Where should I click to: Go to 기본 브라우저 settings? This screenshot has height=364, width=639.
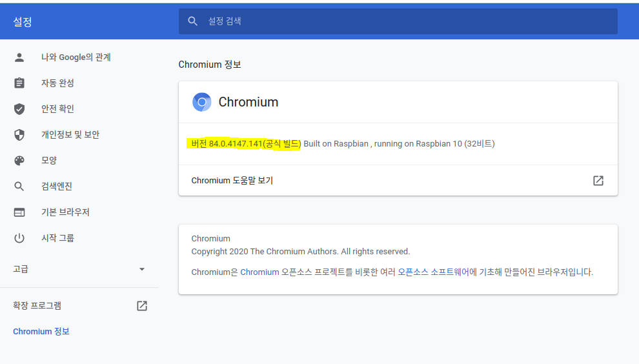pyautogui.click(x=65, y=212)
